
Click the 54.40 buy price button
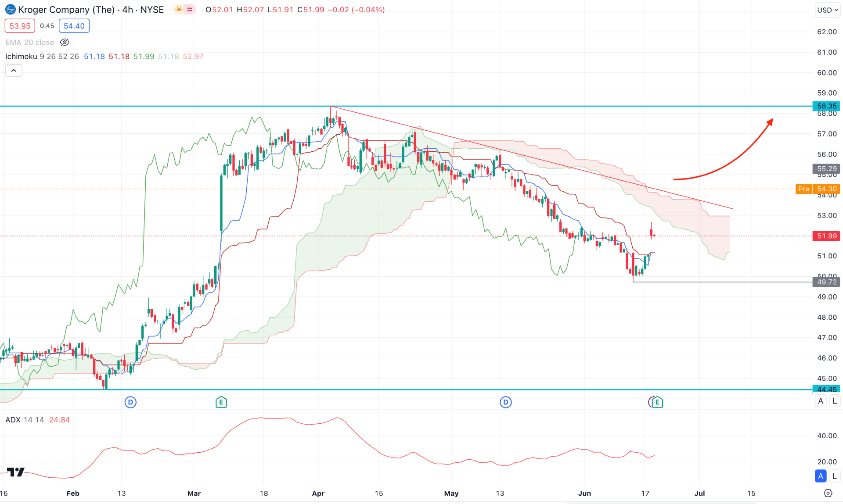click(x=74, y=26)
